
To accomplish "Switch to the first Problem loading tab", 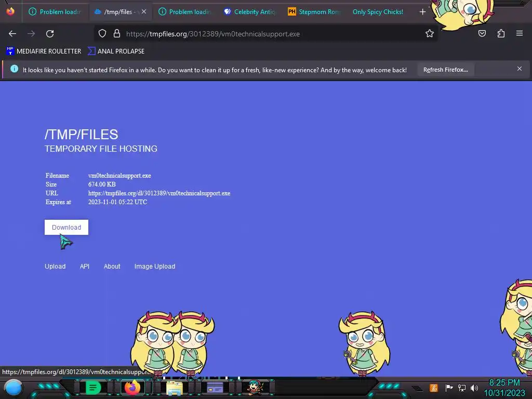I will [x=55, y=12].
